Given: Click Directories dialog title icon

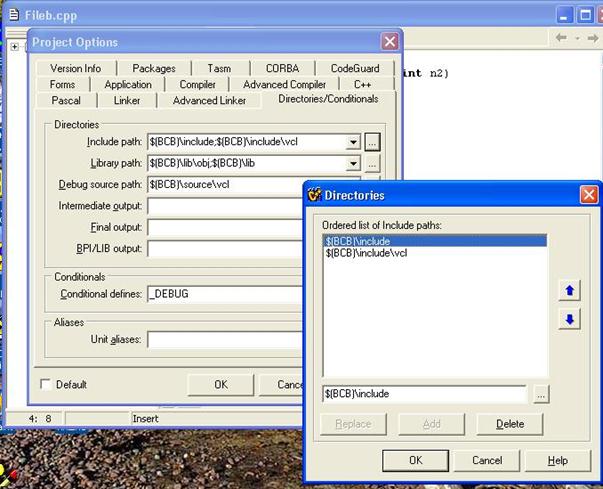Looking at the screenshot, I should pos(314,195).
